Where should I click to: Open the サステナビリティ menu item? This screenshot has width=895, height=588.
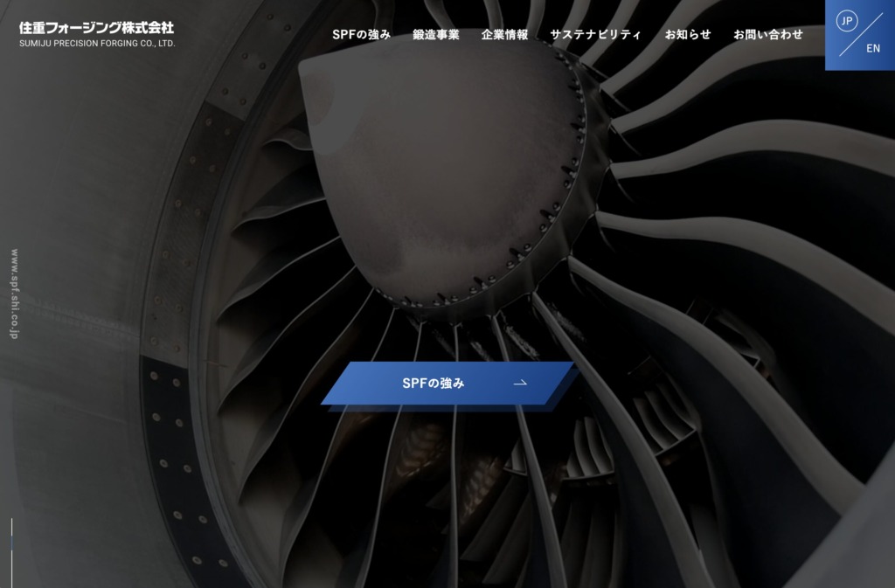[596, 35]
